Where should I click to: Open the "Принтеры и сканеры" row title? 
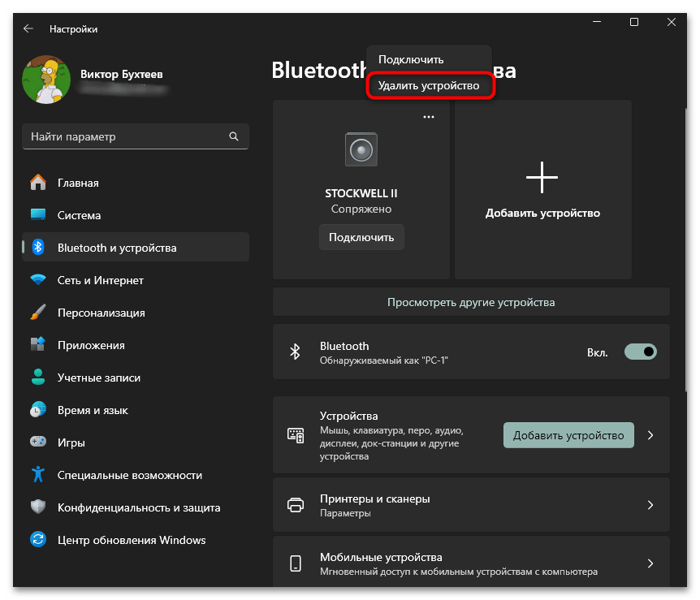374,499
